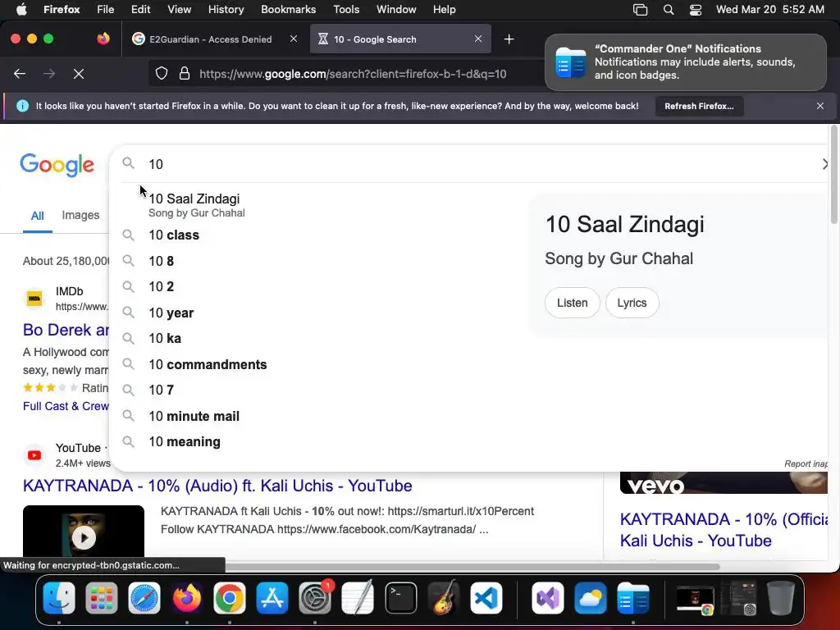Select the All results tab

pos(37,216)
